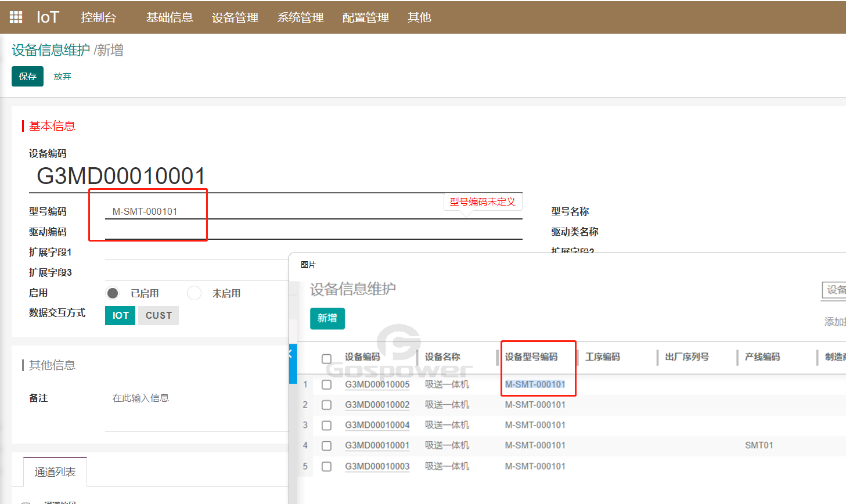The image size is (846, 504).
Task: Click the 保存 button
Action: coord(27,76)
